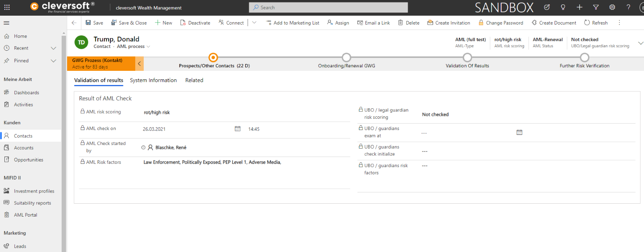
Task: Open the settings gear
Action: pos(612,7)
